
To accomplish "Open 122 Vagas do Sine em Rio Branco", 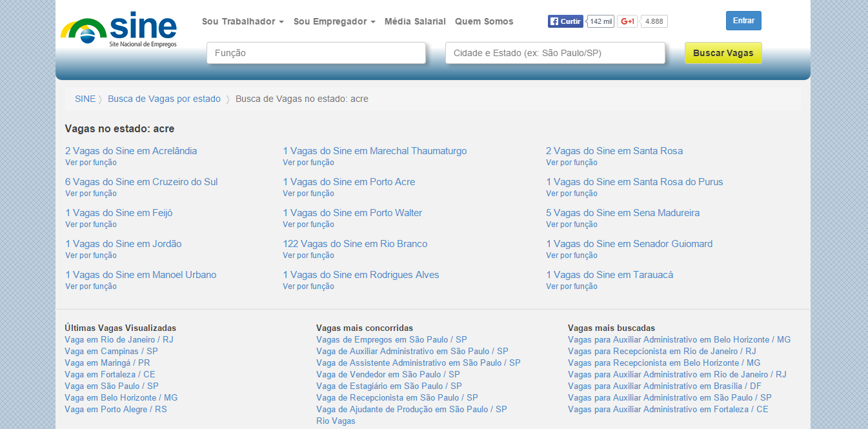I will pos(355,244).
